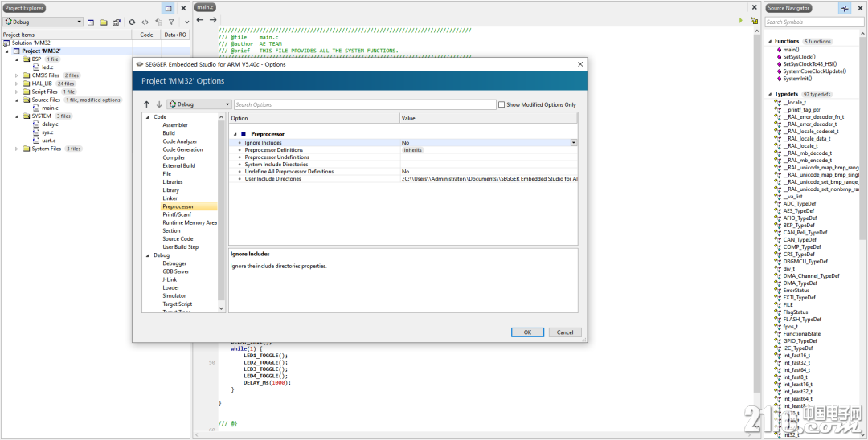Select Debugger in the options category list
The image size is (868, 440).
174,263
